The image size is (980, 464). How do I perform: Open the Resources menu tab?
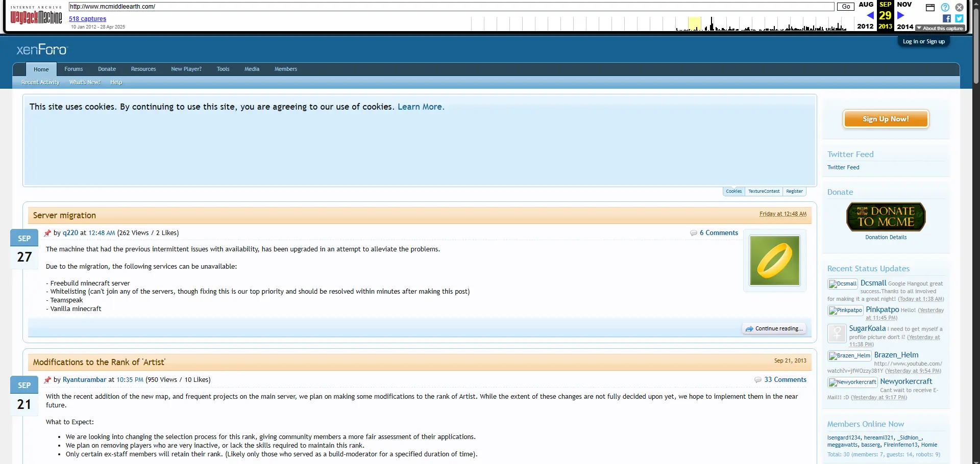click(143, 69)
